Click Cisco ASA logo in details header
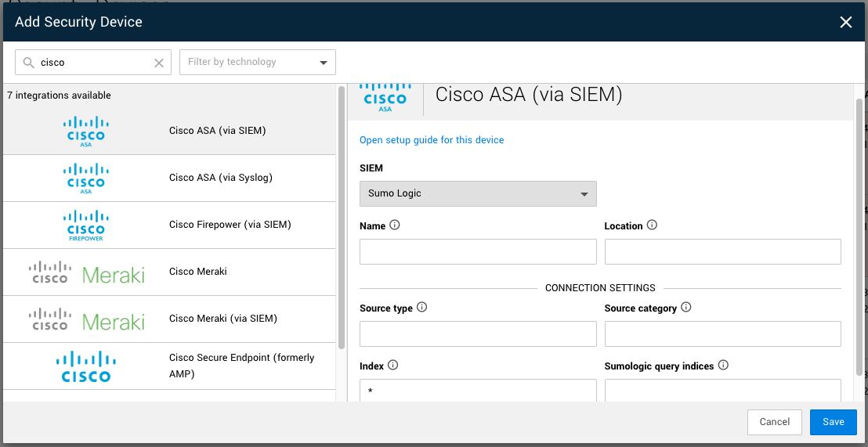The image size is (868, 447). (385, 98)
